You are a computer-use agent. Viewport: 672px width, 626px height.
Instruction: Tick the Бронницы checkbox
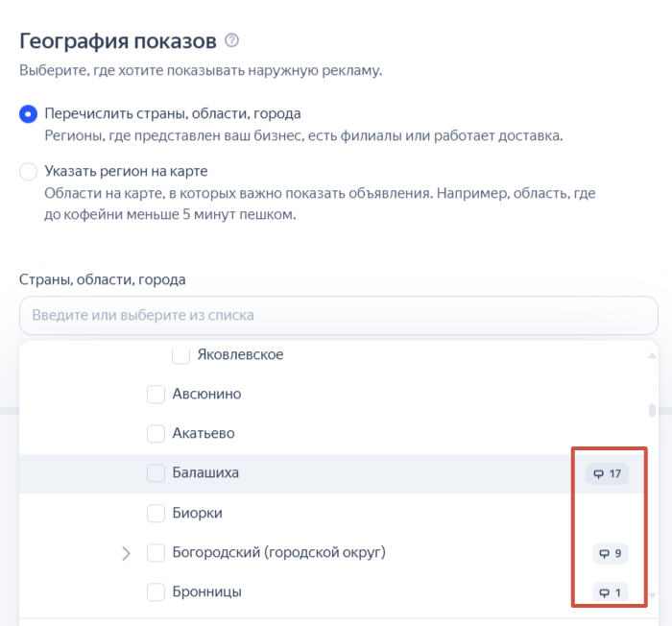tap(156, 592)
